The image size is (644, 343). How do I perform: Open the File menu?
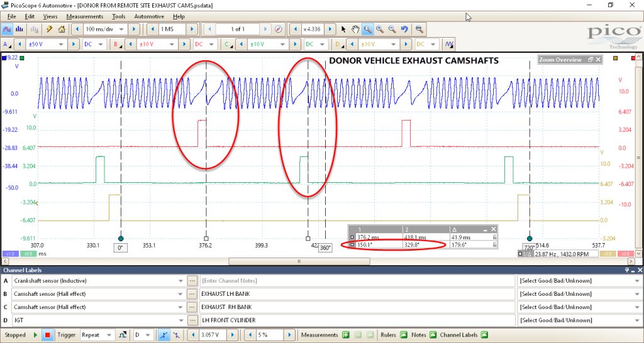pos(11,16)
